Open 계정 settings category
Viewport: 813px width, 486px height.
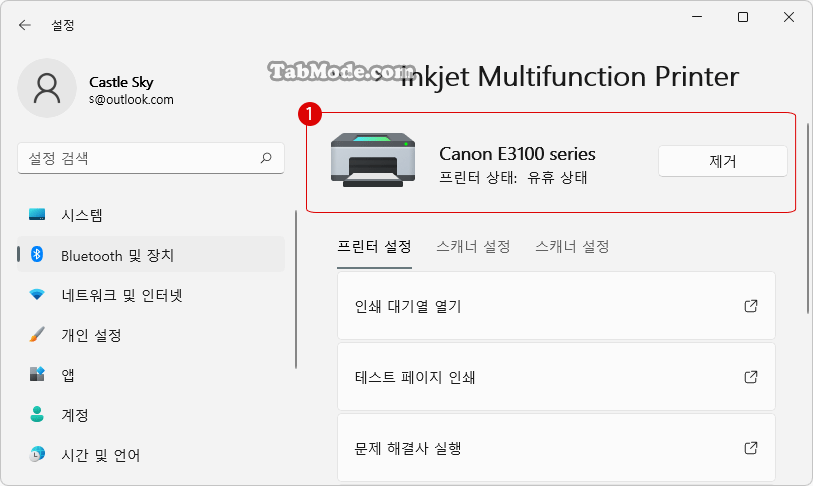[151, 414]
